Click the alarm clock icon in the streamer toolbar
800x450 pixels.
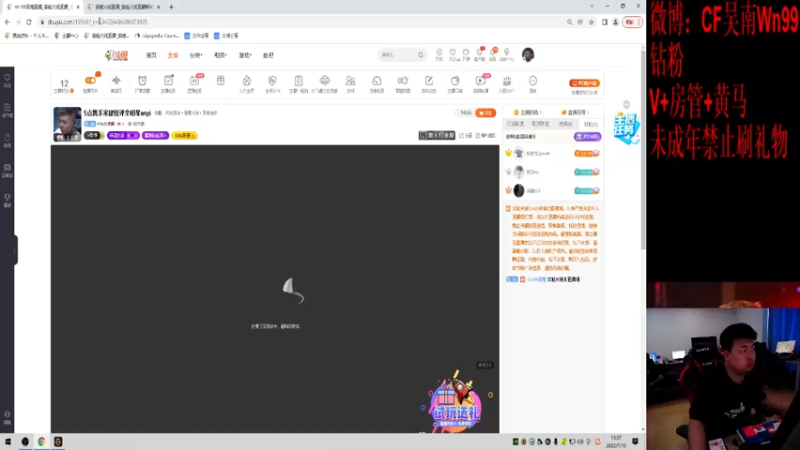142,81
